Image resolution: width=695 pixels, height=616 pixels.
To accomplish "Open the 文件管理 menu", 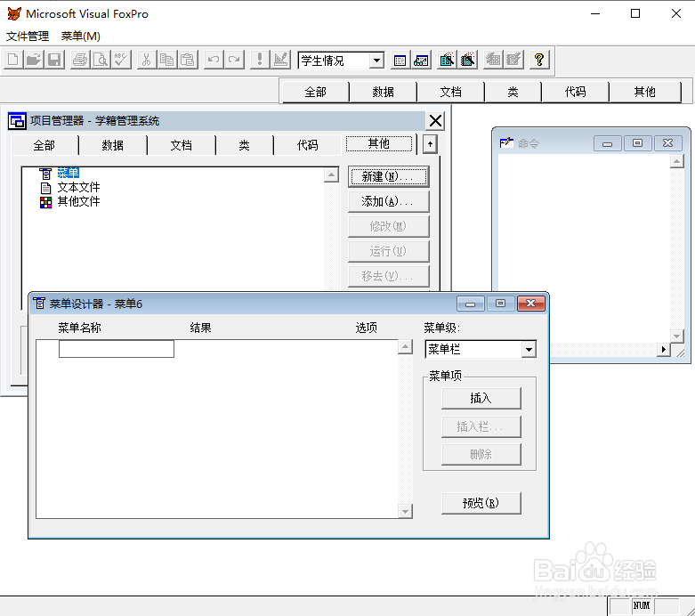I will pos(28,36).
